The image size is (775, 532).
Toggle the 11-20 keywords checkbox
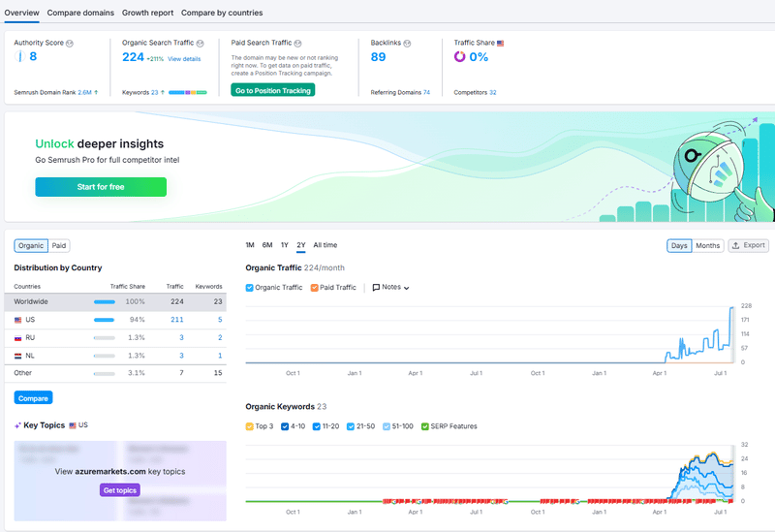317,426
